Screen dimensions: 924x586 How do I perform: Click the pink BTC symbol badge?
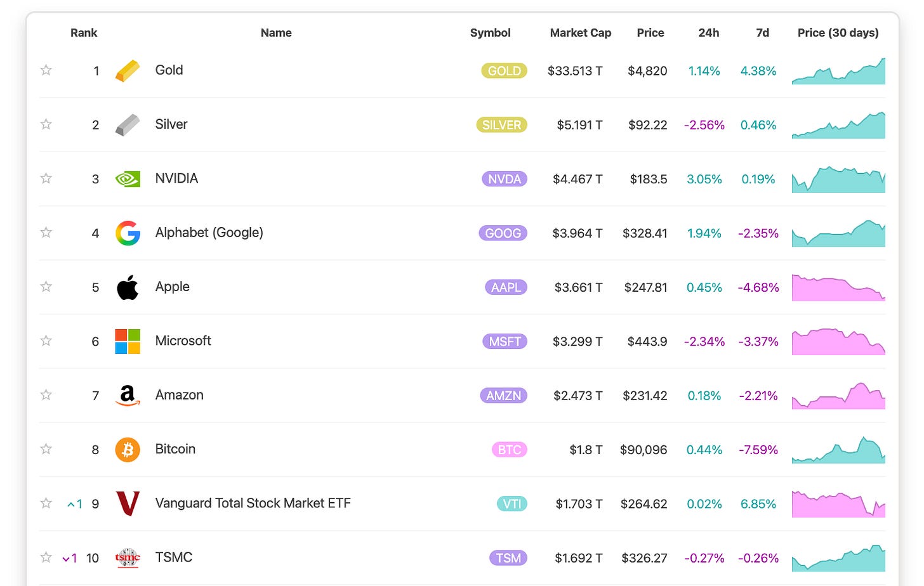click(509, 450)
